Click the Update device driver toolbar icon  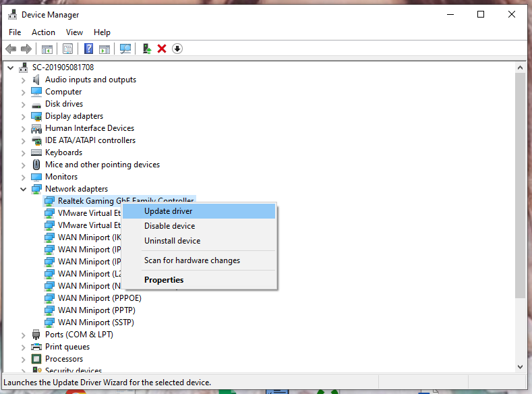[x=146, y=49]
